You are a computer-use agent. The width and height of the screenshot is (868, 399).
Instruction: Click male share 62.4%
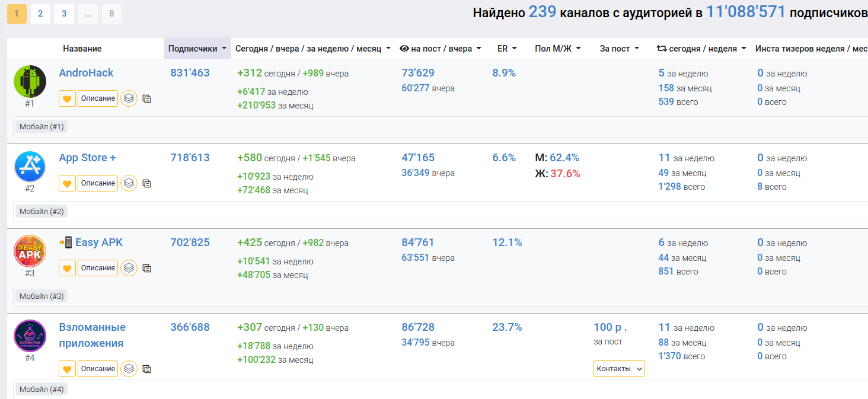coord(564,158)
